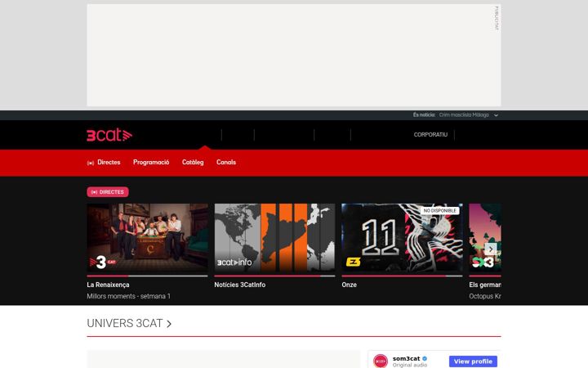Click the live broadcast icon beside Directes
This screenshot has height=368, width=588.
click(x=91, y=163)
